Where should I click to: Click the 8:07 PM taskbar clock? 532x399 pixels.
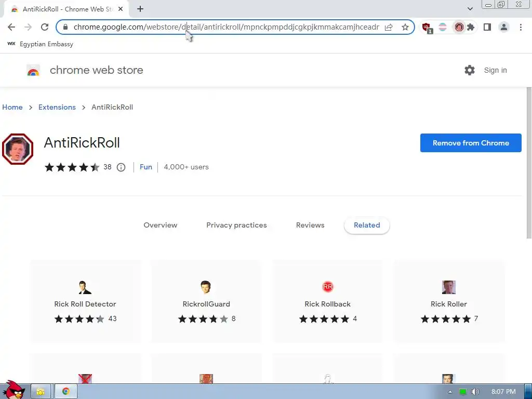coord(503,392)
